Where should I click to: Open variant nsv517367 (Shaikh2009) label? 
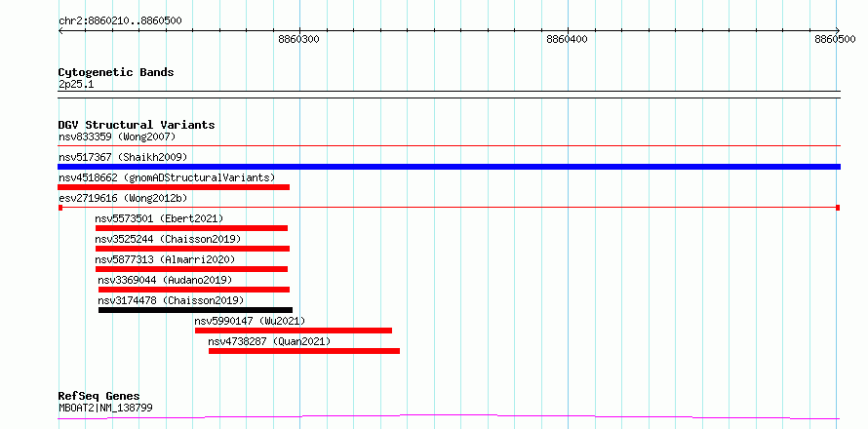(123, 157)
